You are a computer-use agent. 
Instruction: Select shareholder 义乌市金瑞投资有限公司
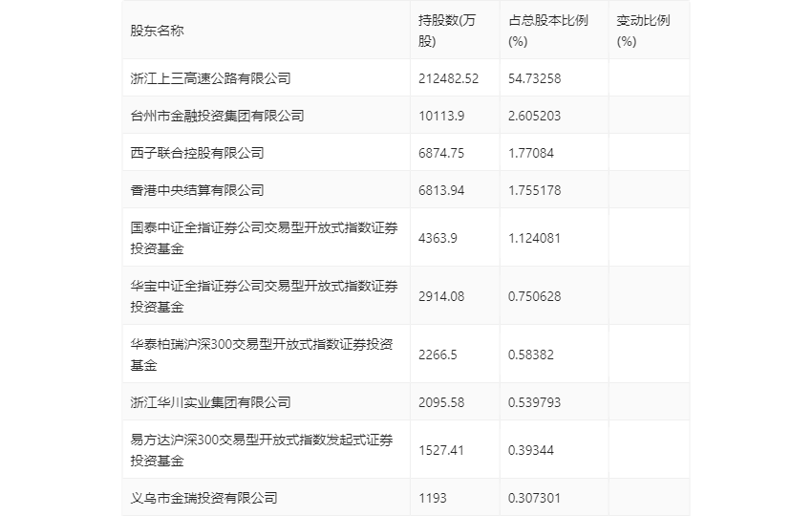coord(203,498)
